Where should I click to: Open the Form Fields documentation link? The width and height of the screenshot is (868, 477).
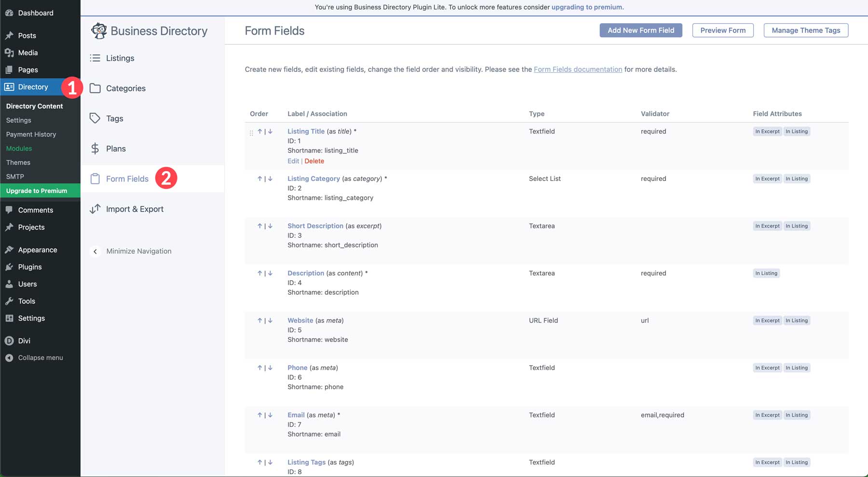click(x=578, y=69)
